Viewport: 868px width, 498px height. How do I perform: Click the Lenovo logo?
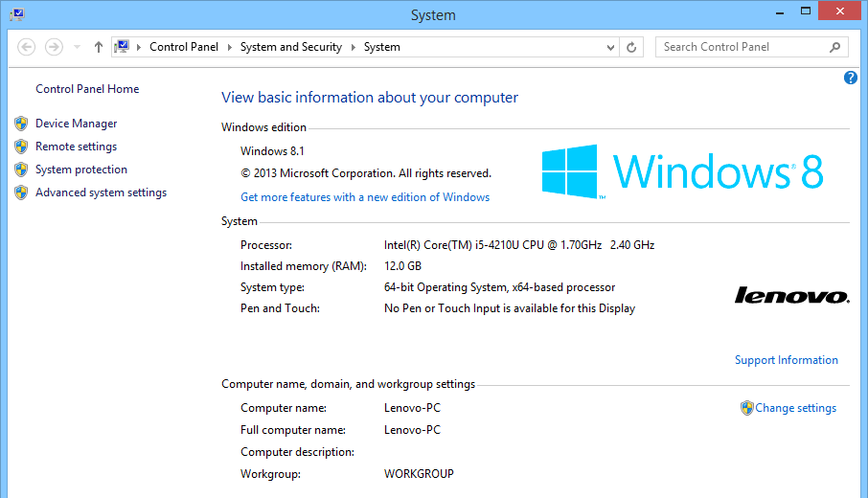point(792,296)
